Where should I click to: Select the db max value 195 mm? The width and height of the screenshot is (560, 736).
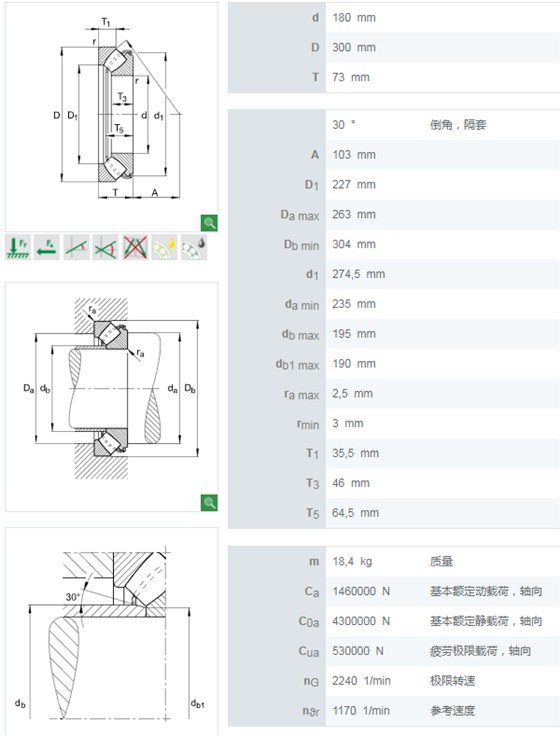point(354,334)
